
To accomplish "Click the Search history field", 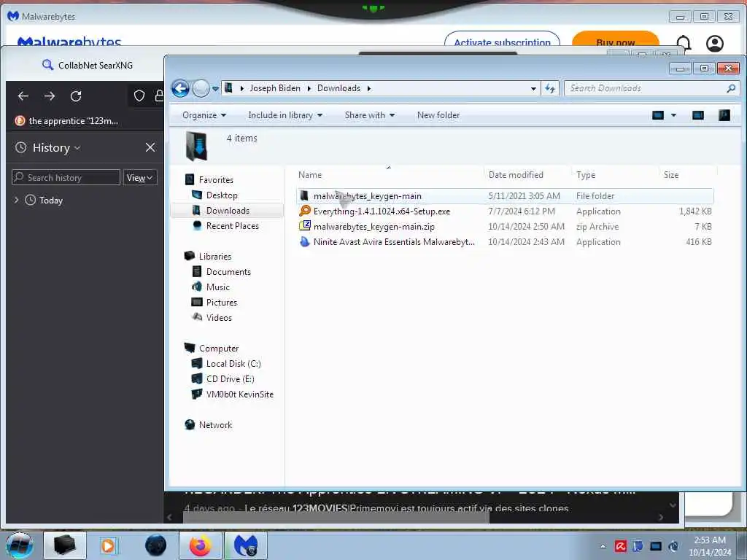I will point(66,178).
